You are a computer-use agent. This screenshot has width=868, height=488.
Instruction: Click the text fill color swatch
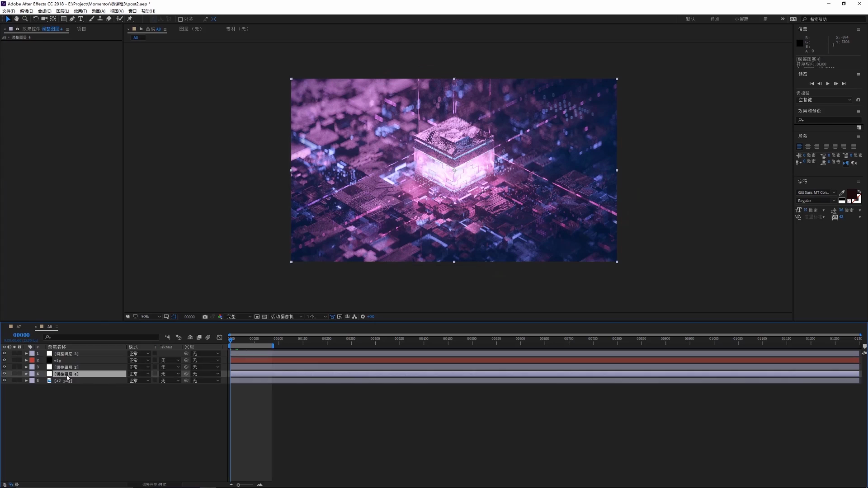coord(851,193)
